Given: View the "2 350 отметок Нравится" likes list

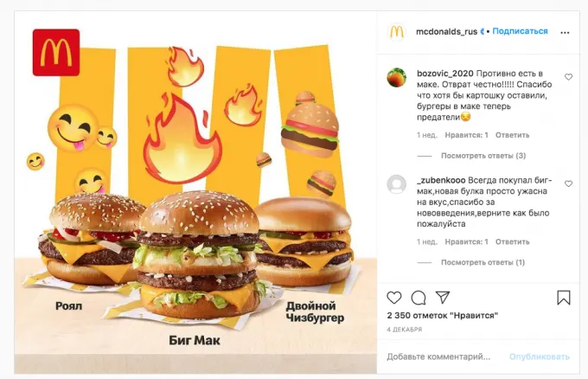Looking at the screenshot, I should pyautogui.click(x=443, y=316).
